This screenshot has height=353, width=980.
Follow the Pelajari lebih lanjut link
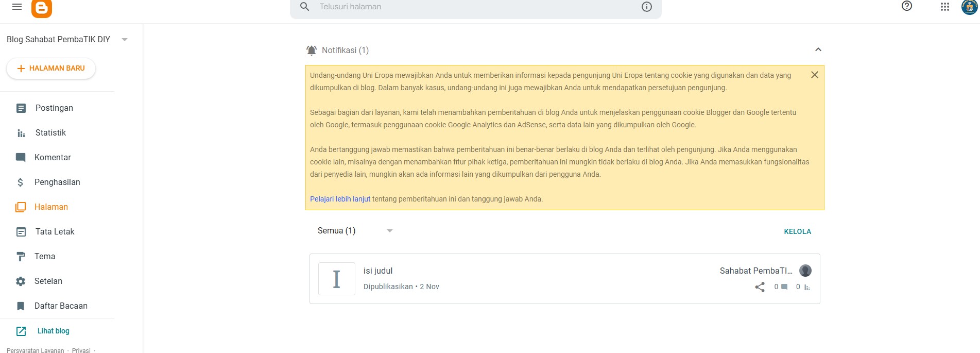pyautogui.click(x=340, y=199)
